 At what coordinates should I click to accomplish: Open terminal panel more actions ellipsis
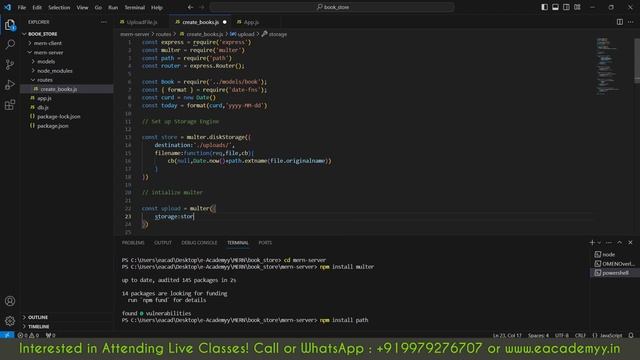click(609, 242)
